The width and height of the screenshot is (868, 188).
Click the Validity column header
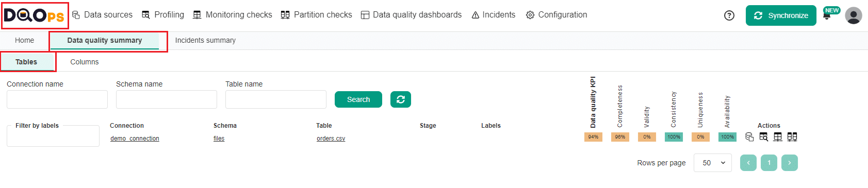coord(647,117)
